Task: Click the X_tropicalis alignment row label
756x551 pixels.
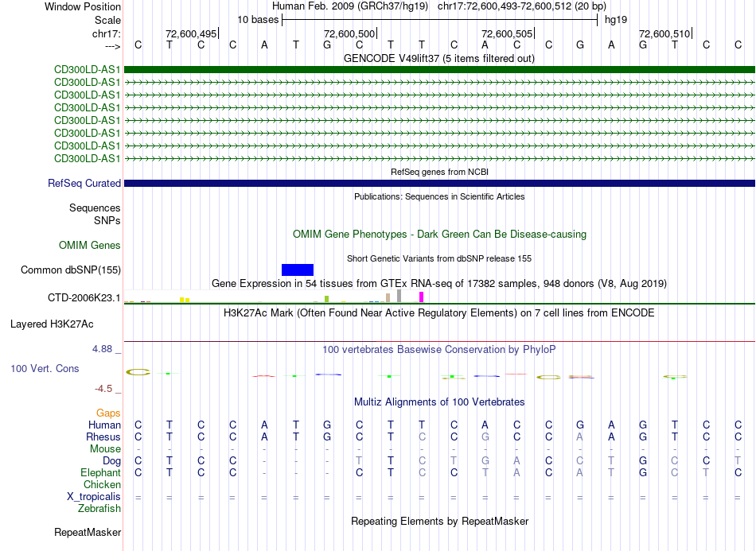Action: point(94,497)
